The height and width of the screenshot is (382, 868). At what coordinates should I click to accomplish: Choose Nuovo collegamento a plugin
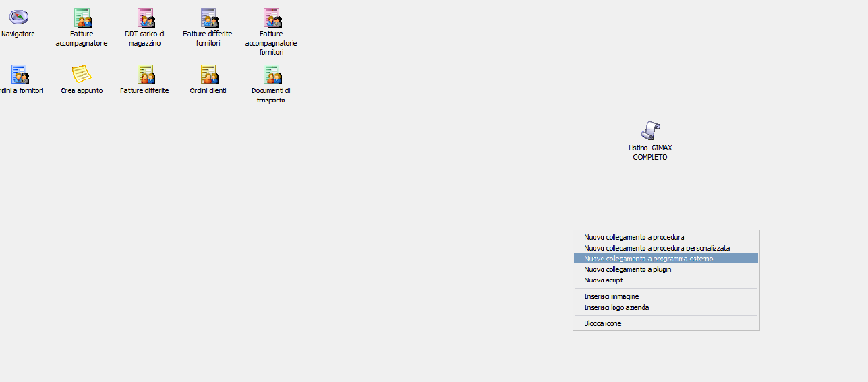[x=666, y=269]
